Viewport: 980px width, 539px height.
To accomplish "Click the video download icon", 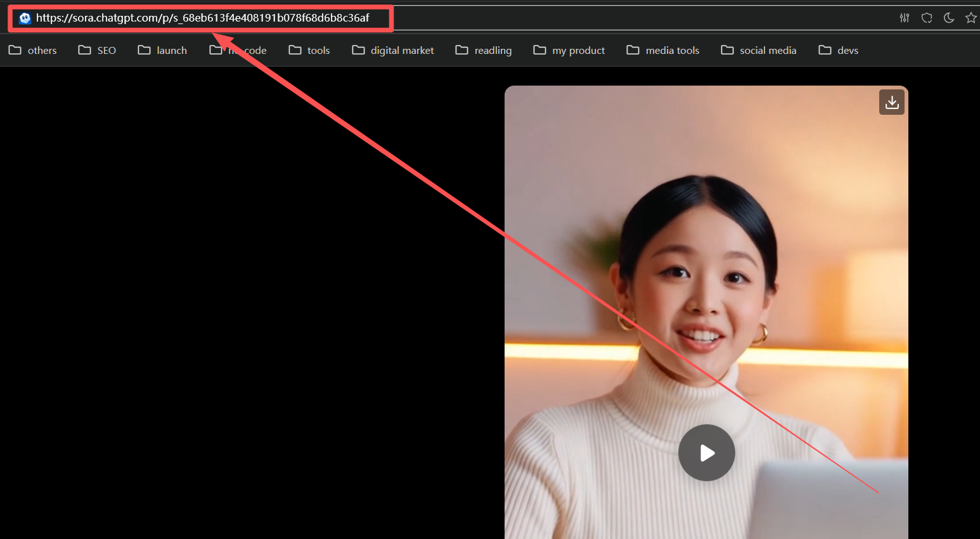I will (x=891, y=102).
